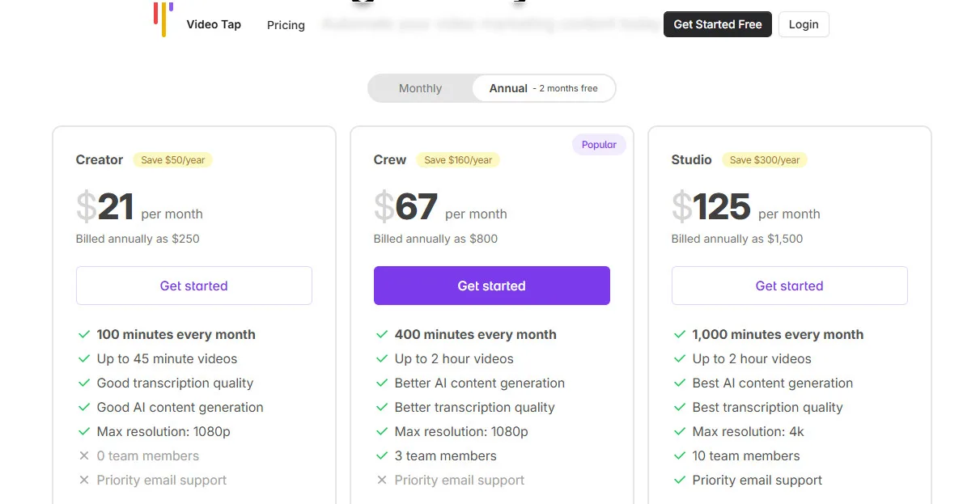980x504 pixels.
Task: Click Get started on the Studio plan
Action: (x=789, y=286)
